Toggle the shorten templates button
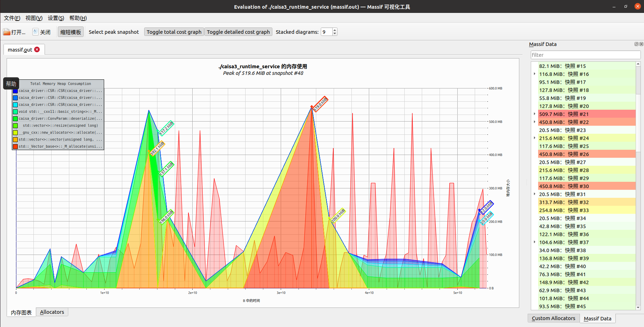The height and width of the screenshot is (327, 644). (71, 32)
